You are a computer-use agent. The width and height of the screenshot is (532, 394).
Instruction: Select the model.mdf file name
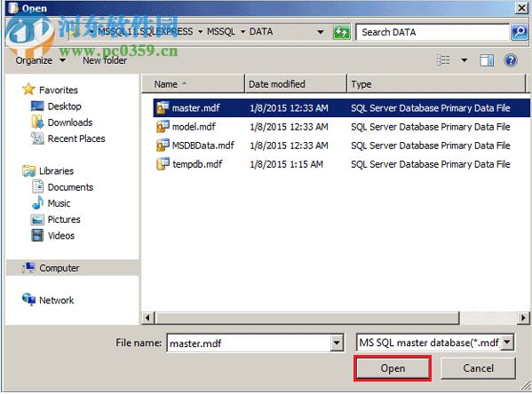(194, 127)
